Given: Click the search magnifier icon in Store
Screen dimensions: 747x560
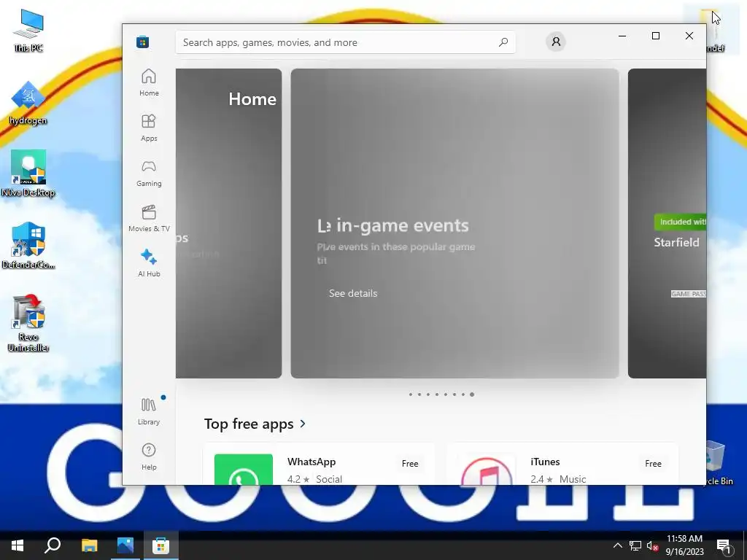Looking at the screenshot, I should (x=503, y=42).
